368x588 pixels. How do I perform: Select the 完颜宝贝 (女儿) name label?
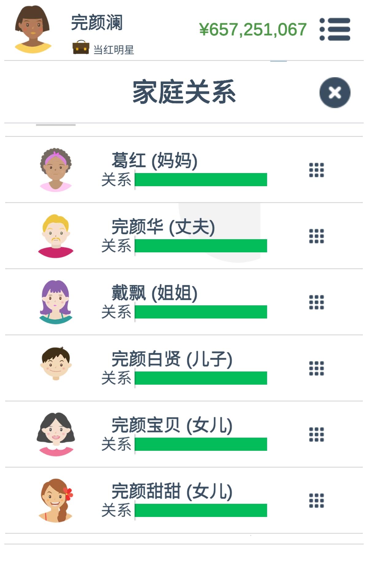pos(172,425)
